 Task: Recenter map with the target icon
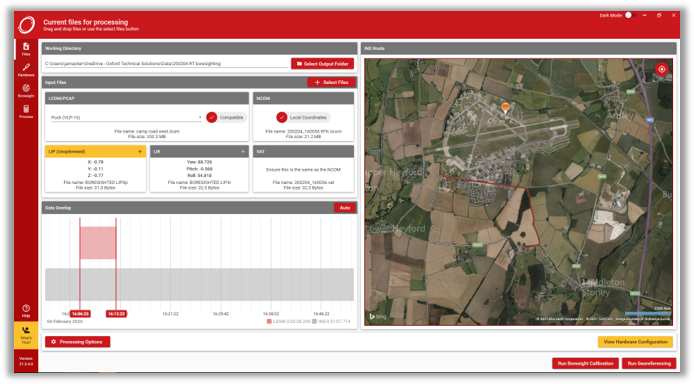(662, 69)
